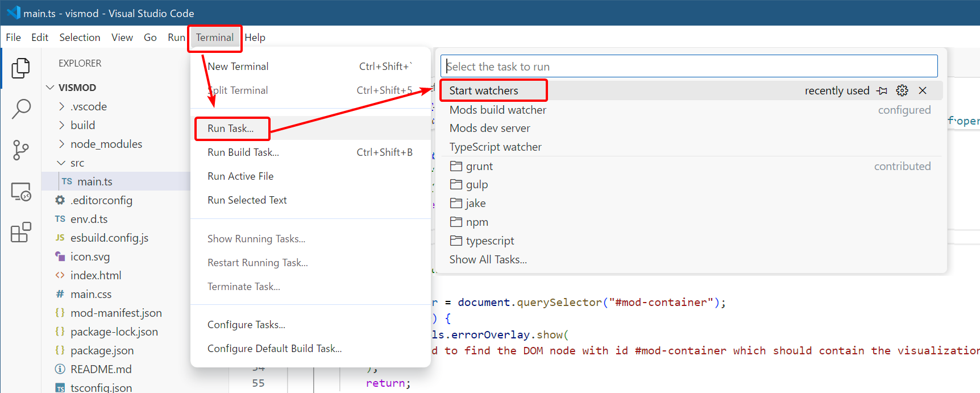Viewport: 980px width, 393px height.
Task: Click the braces icon beside mod-manifest.json
Action: pyautogui.click(x=60, y=313)
